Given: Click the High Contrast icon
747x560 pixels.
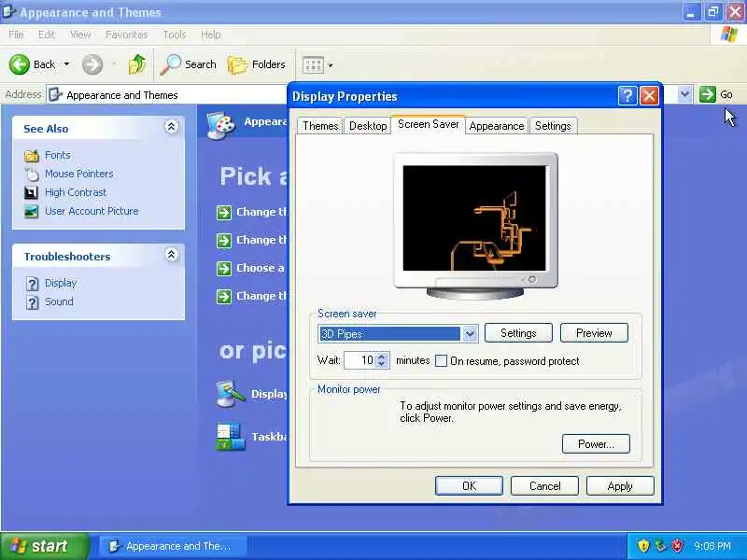Looking at the screenshot, I should [x=32, y=192].
